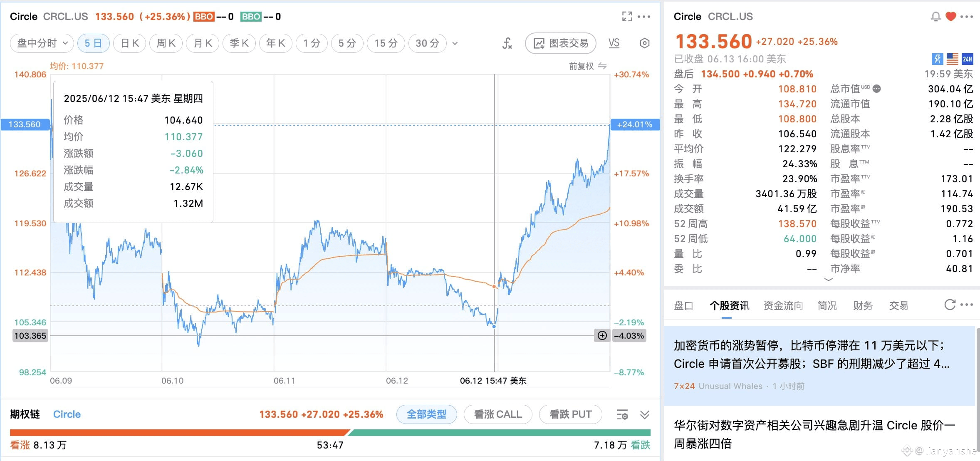Open the 个股资讯 tab
Image resolution: width=980 pixels, height=461 pixels.
pyautogui.click(x=729, y=306)
